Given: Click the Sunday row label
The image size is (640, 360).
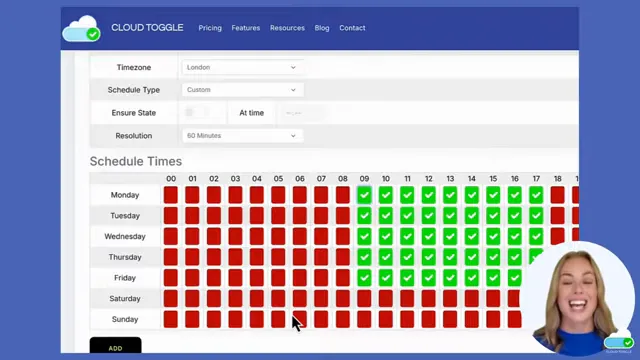Looking at the screenshot, I should coord(125,319).
